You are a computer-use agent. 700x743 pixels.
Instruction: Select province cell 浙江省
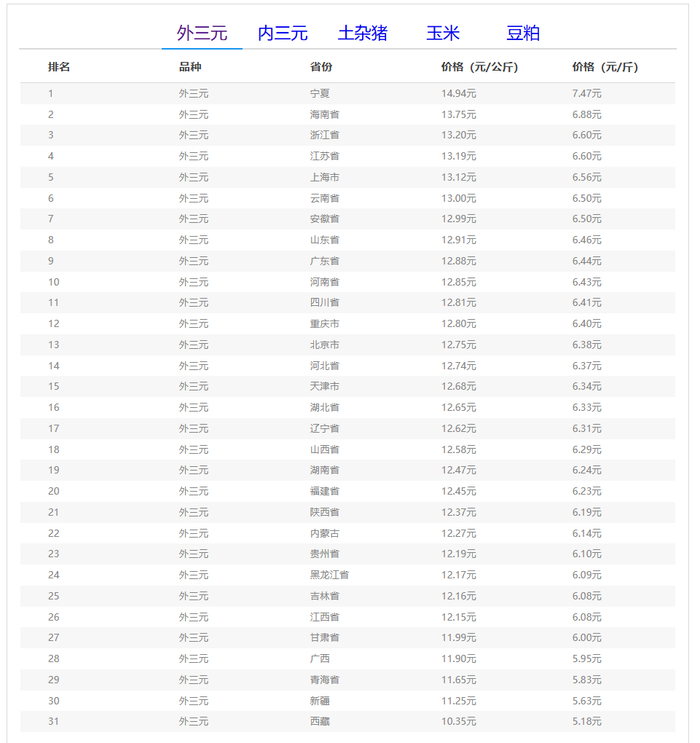pos(325,135)
